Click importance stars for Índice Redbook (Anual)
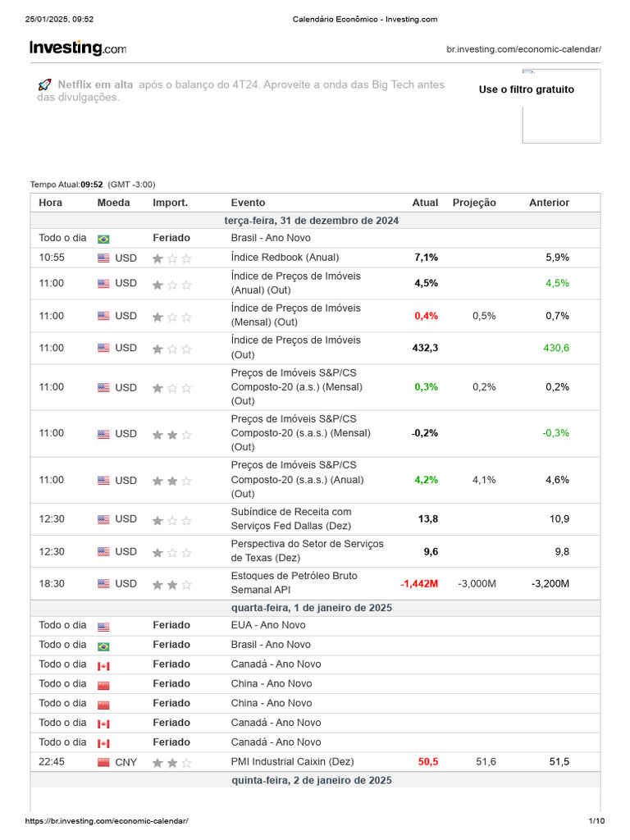 point(171,258)
